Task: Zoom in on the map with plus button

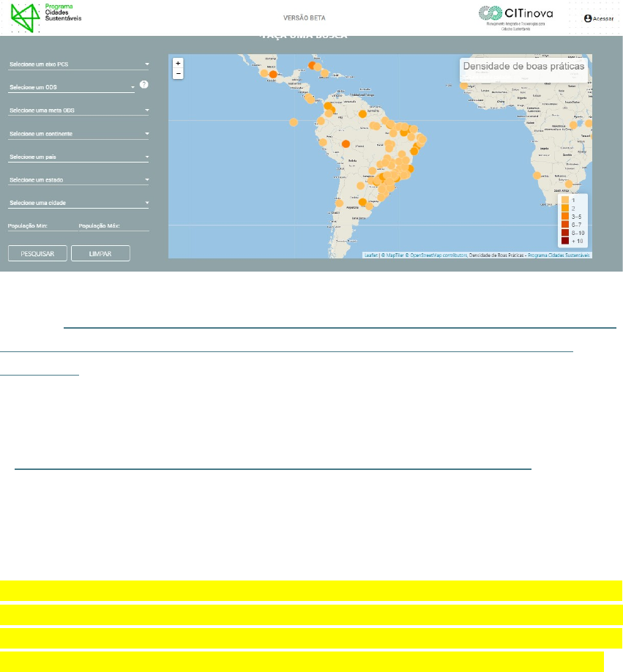Action: [178, 64]
